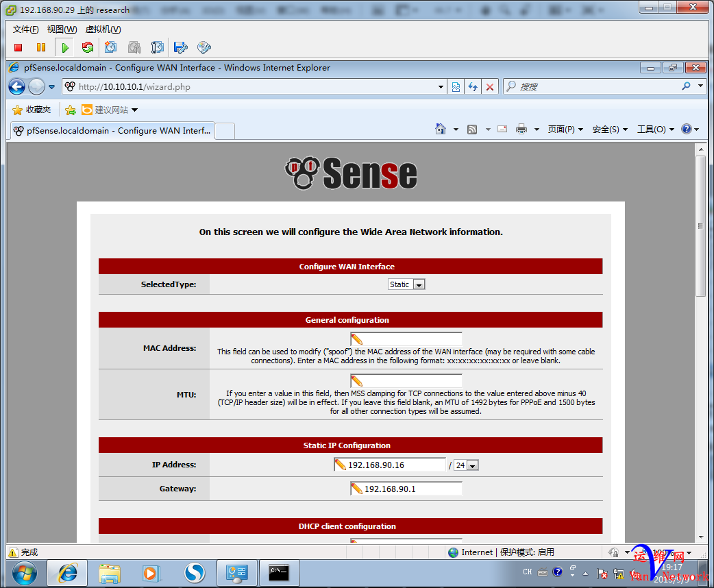Open Internet Explorer from the taskbar

click(x=67, y=573)
